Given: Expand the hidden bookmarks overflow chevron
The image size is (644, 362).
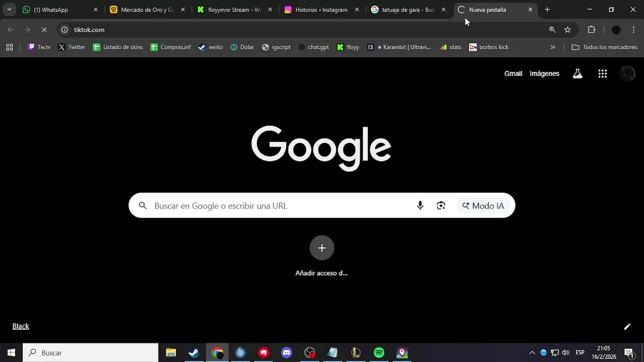Looking at the screenshot, I should [553, 47].
